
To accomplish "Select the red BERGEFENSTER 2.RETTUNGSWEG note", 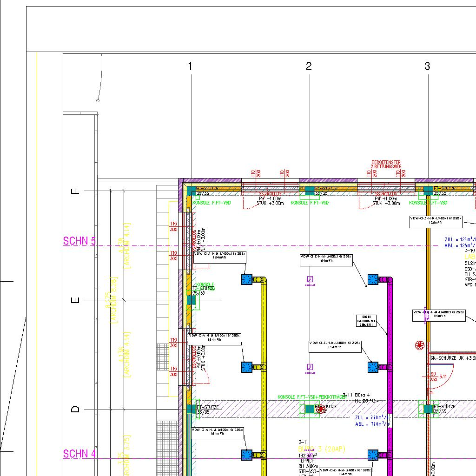I will (386, 165).
